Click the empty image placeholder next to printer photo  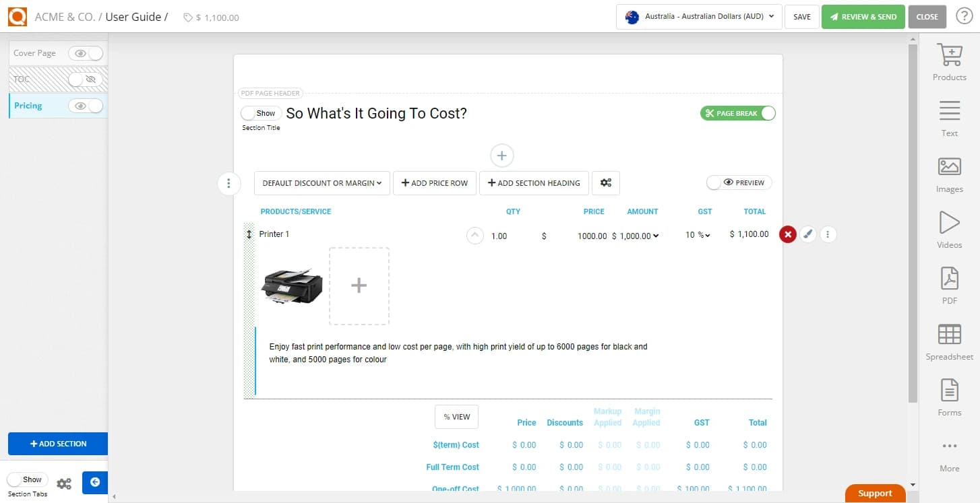pos(359,286)
